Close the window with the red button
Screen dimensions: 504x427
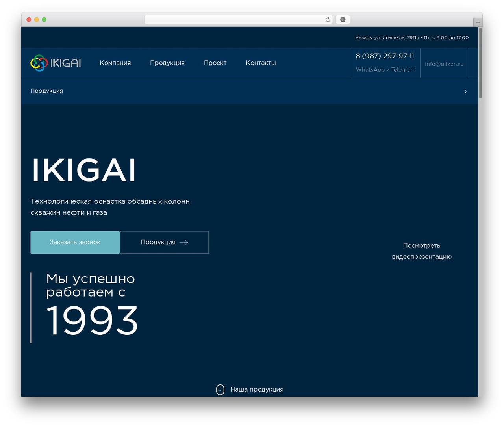tap(29, 20)
